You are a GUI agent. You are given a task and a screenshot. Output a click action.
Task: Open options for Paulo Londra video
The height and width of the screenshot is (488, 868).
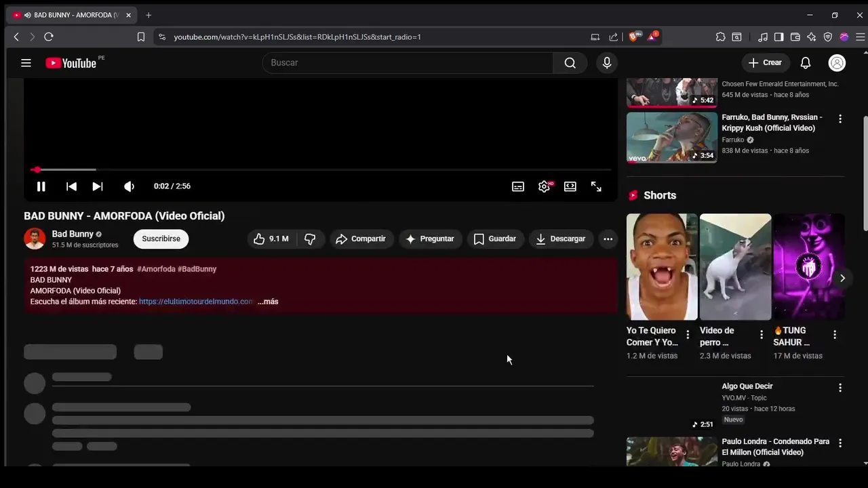840,443
